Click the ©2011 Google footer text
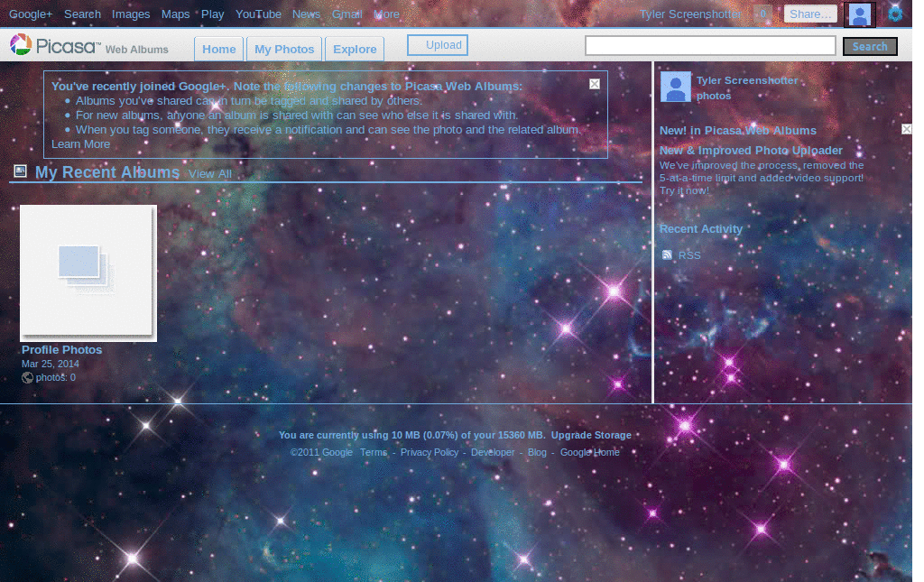 321,452
